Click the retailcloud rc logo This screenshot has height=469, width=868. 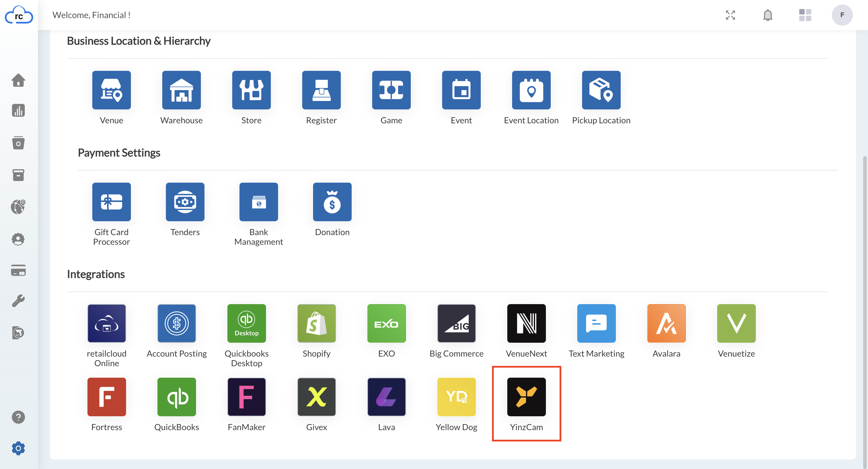tap(19, 15)
